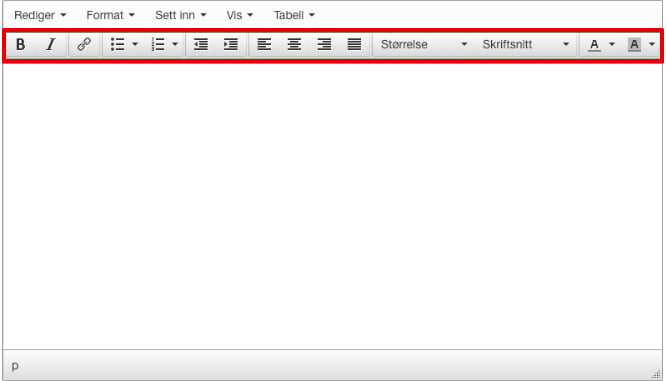The height and width of the screenshot is (381, 667).
Task: Open the Størrelse font size dropdown
Action: 424,44
